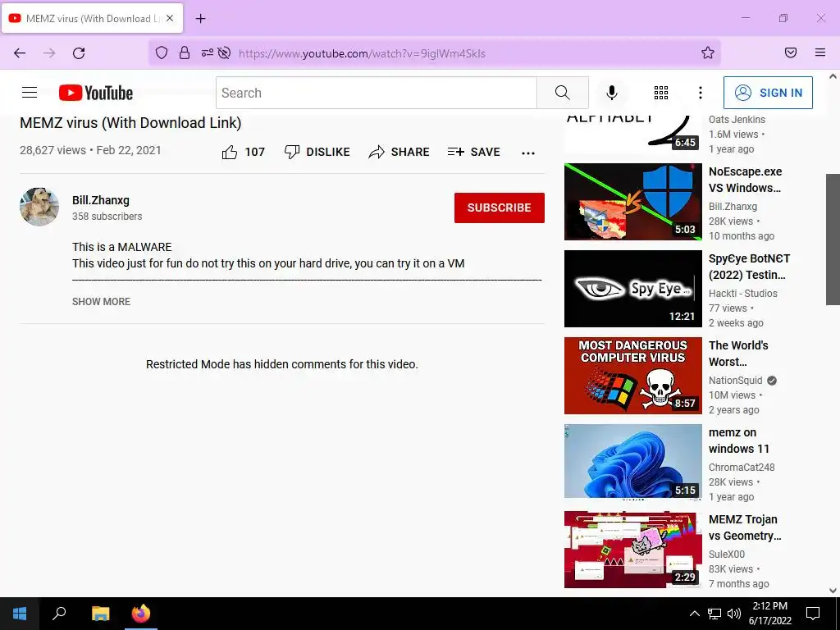840x630 pixels.
Task: Open MEMZ Trojan vs Geometry title
Action: (745, 527)
